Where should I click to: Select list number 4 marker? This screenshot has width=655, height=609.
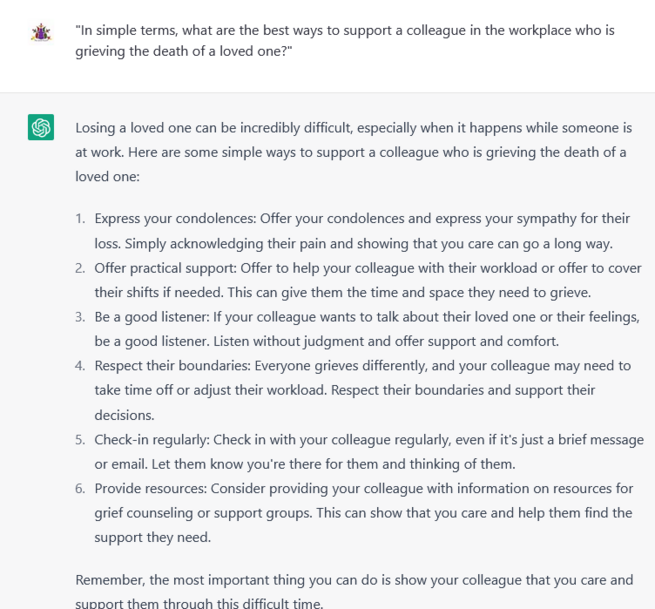coord(80,366)
